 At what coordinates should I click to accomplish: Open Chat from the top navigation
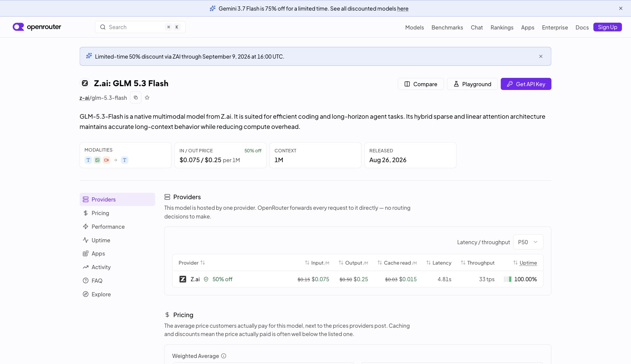tap(477, 28)
